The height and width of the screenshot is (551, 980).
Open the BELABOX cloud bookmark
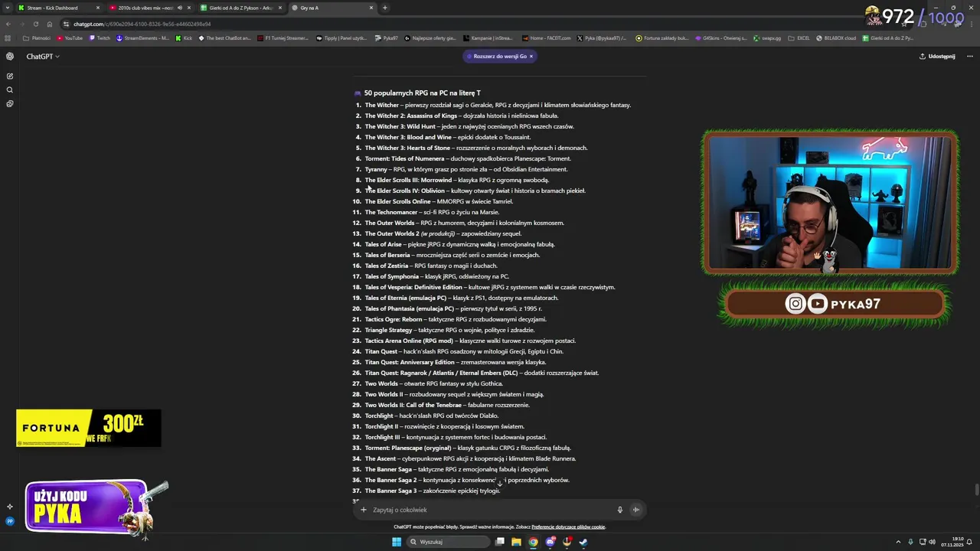click(x=836, y=37)
